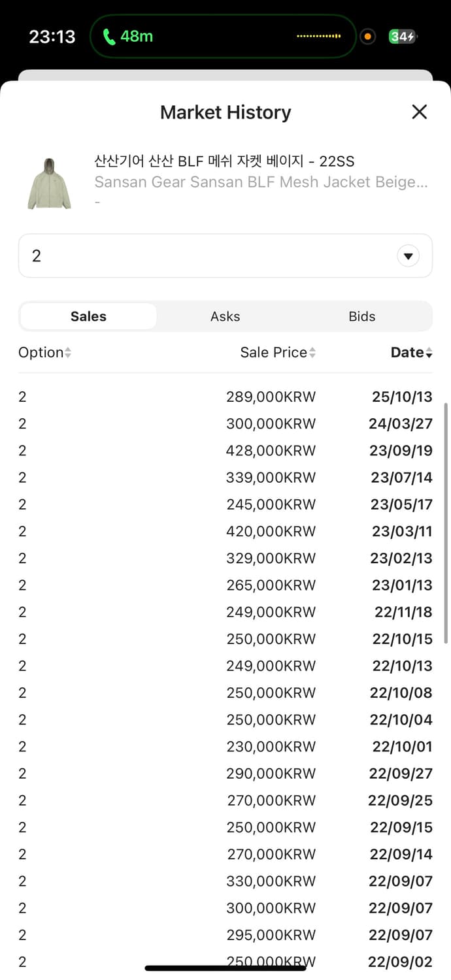Click the Sale Price column header
Image resolution: width=451 pixels, height=980 pixels.
click(x=273, y=353)
